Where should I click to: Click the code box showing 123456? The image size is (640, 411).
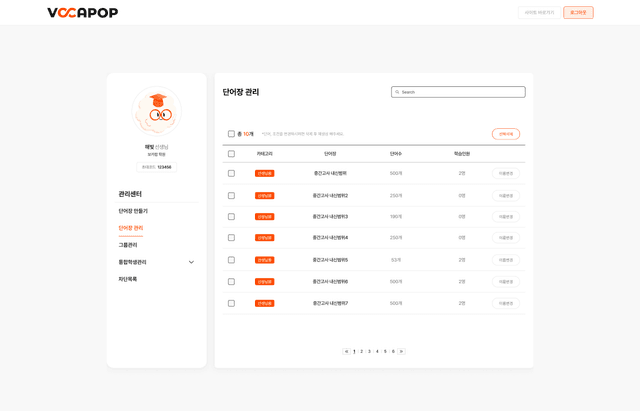[157, 167]
